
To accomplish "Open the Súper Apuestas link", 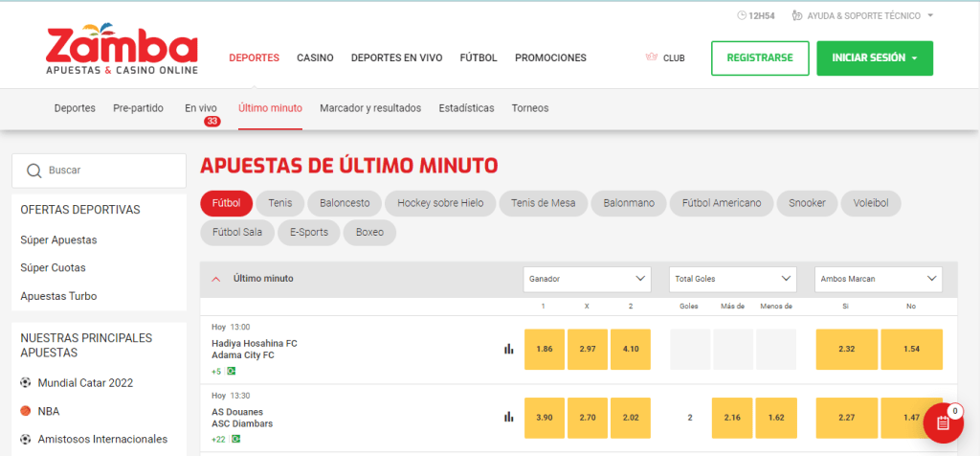I will click(x=58, y=239).
